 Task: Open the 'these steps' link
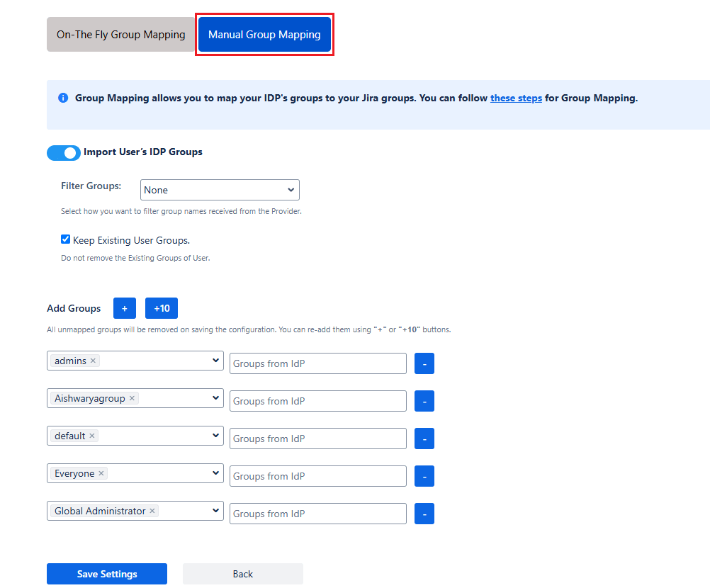tap(516, 98)
